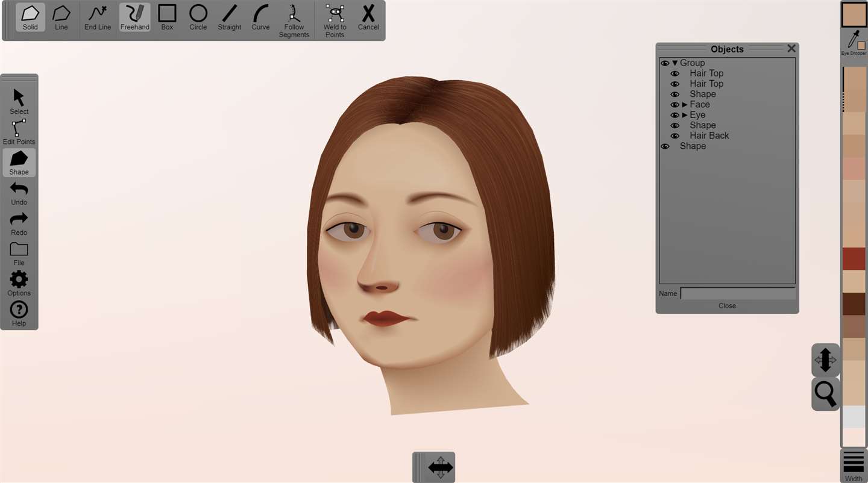
Task: Close Objects panel with X button
Action: [x=791, y=49]
